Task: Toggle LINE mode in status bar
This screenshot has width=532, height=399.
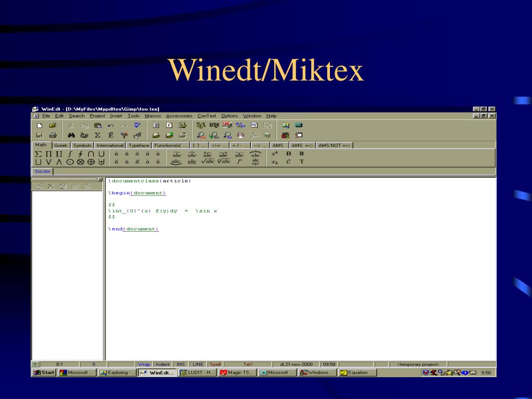Action: point(198,364)
